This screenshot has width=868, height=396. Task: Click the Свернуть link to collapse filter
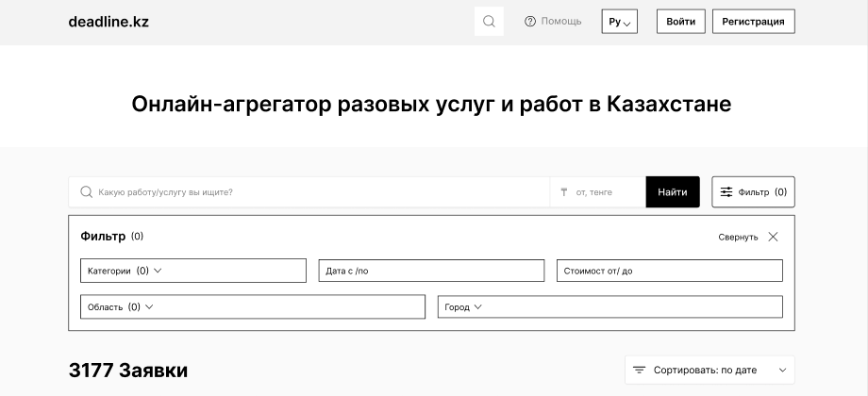738,238
